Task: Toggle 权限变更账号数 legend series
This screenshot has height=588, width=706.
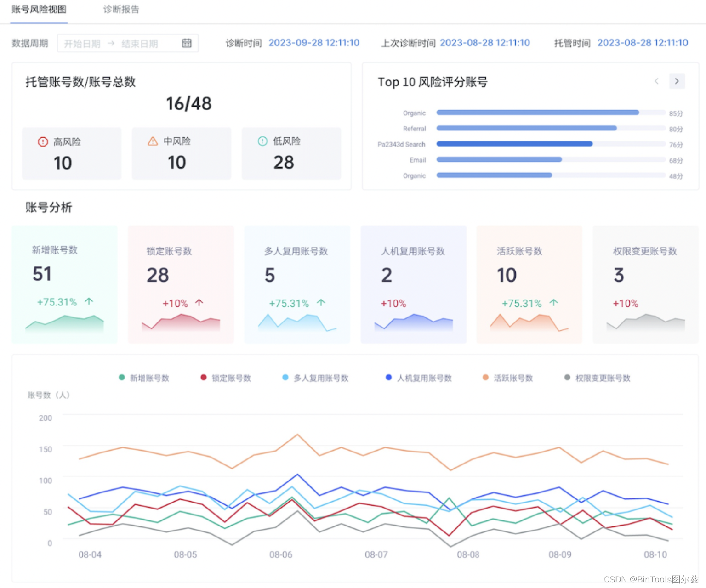Action: 597,378
